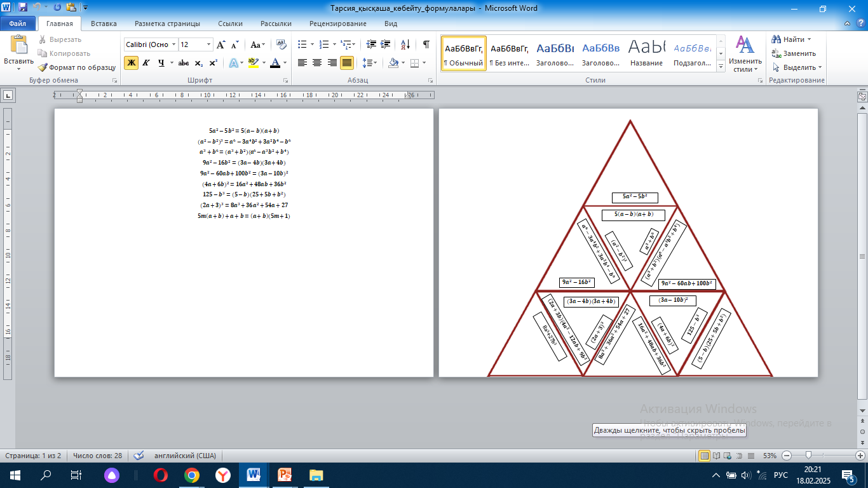Toggle underline formatting (Ч)

pos(161,63)
